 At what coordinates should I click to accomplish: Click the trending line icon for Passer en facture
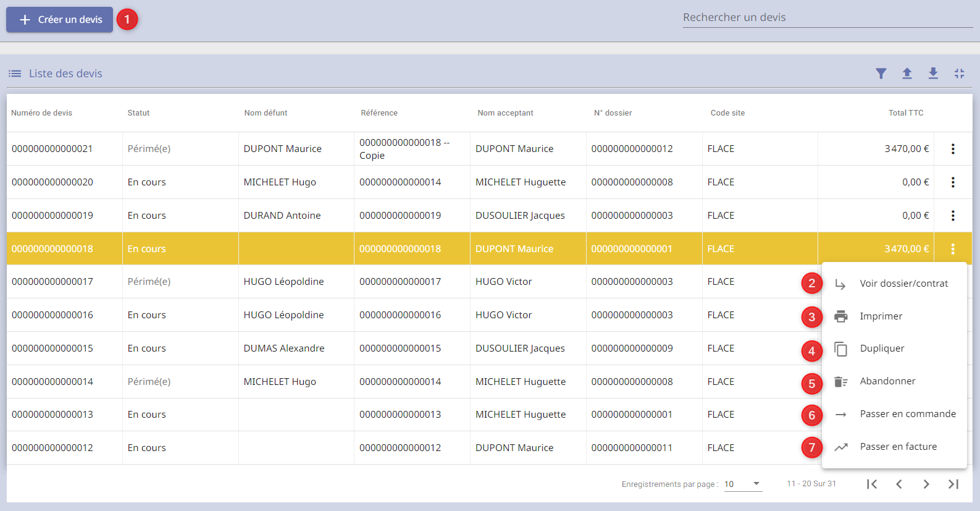coord(841,447)
